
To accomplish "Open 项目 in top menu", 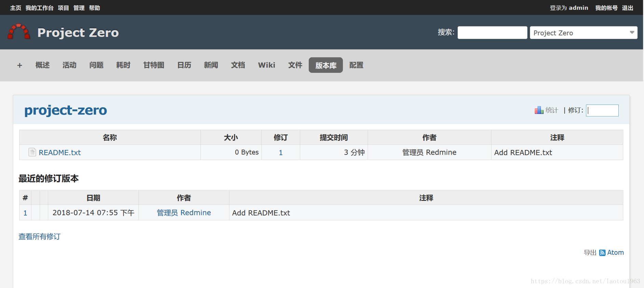I will 63,8.
